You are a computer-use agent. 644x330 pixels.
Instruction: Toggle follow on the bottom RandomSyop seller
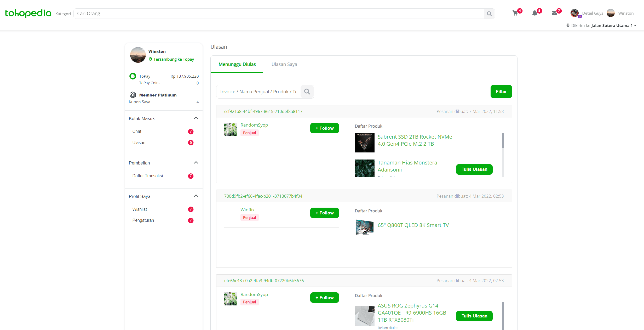(x=324, y=297)
